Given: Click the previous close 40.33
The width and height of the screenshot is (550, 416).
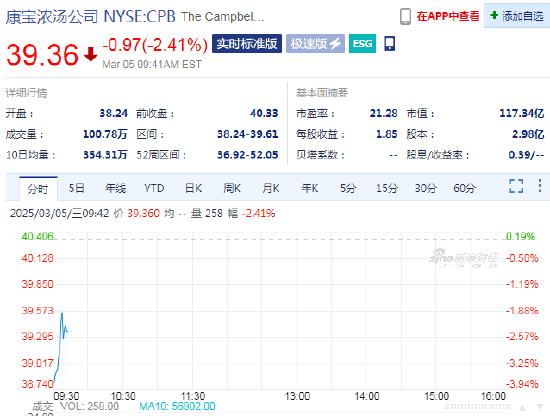Looking at the screenshot, I should (264, 113).
